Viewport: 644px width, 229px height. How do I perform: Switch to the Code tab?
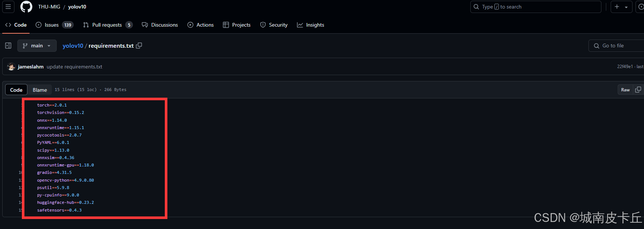[x=16, y=25]
